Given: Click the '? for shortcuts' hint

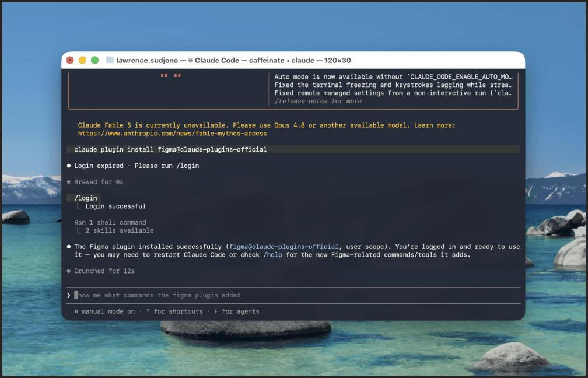Looking at the screenshot, I should (x=174, y=311).
